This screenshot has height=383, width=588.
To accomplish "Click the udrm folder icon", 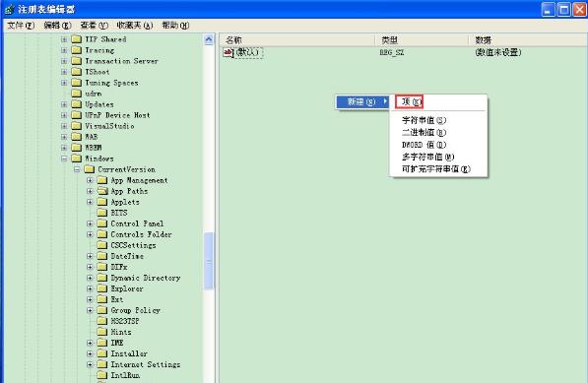I will (x=77, y=94).
